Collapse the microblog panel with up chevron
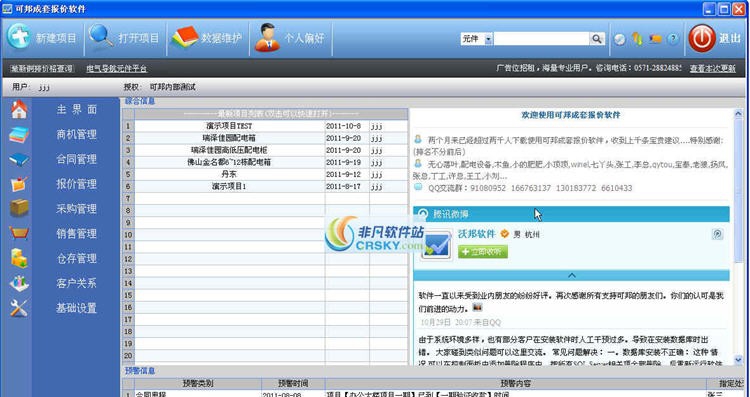The height and width of the screenshot is (397, 750). pyautogui.click(x=572, y=276)
